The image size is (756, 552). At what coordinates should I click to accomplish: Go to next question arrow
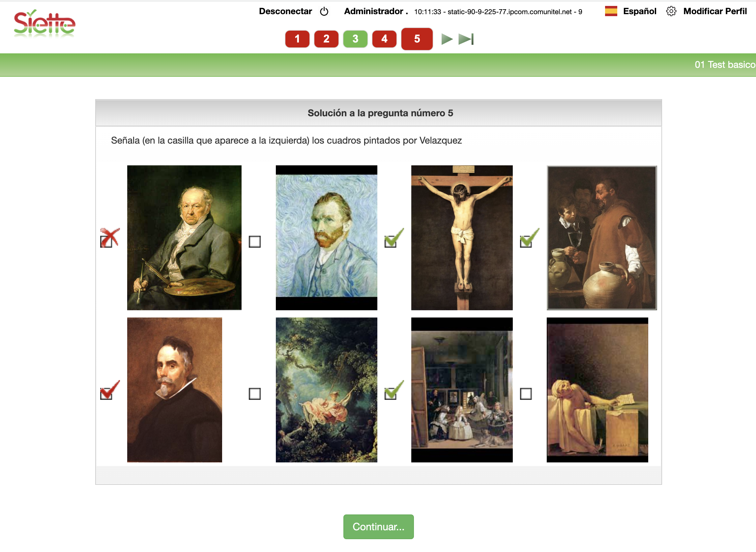click(x=447, y=39)
